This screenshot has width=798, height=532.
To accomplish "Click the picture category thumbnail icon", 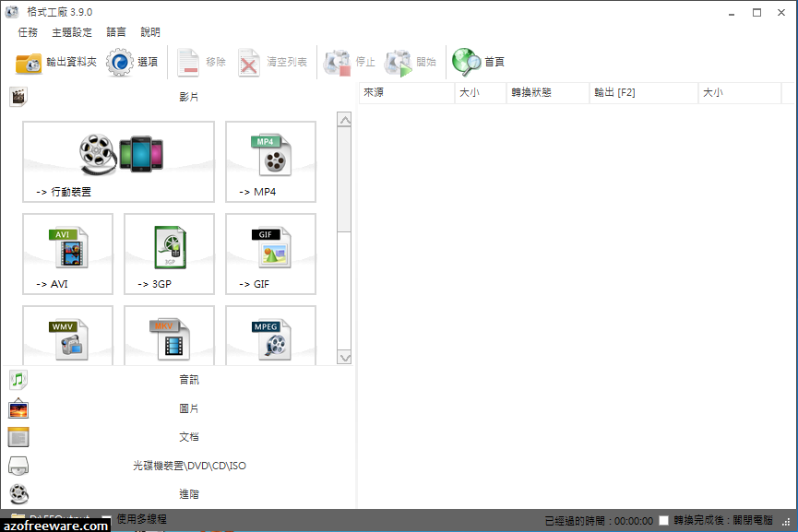I will (18, 408).
